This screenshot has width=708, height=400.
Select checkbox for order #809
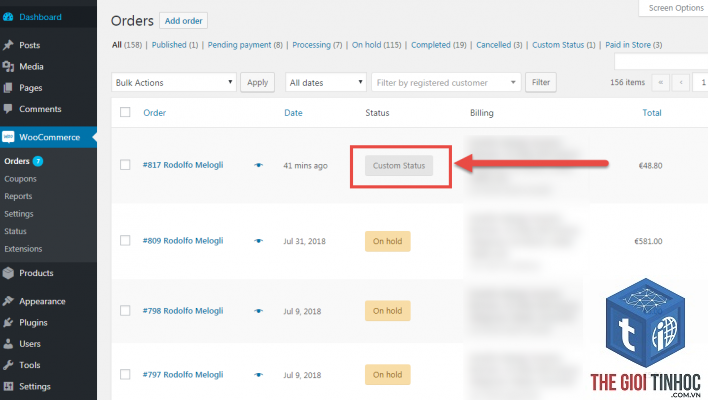125,240
